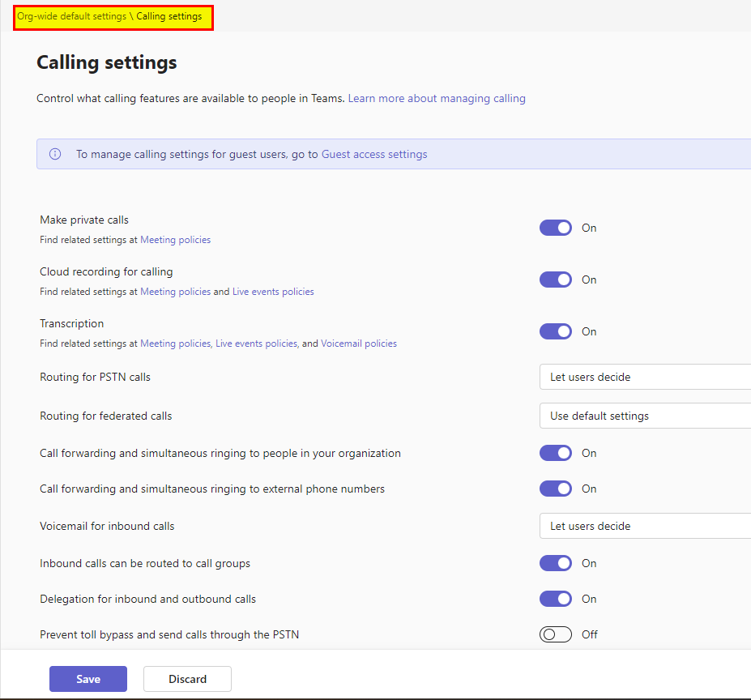Open Voicemail for inbound calls dropdown
The width and height of the screenshot is (751, 700).
(x=645, y=526)
